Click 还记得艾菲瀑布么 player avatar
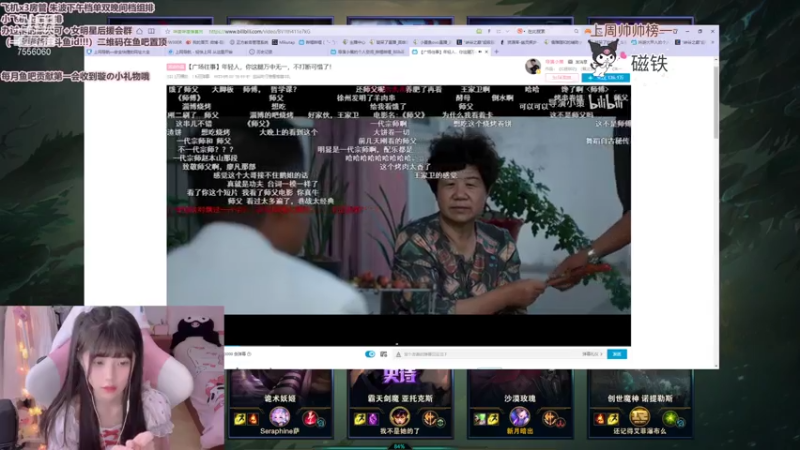 click(x=639, y=417)
